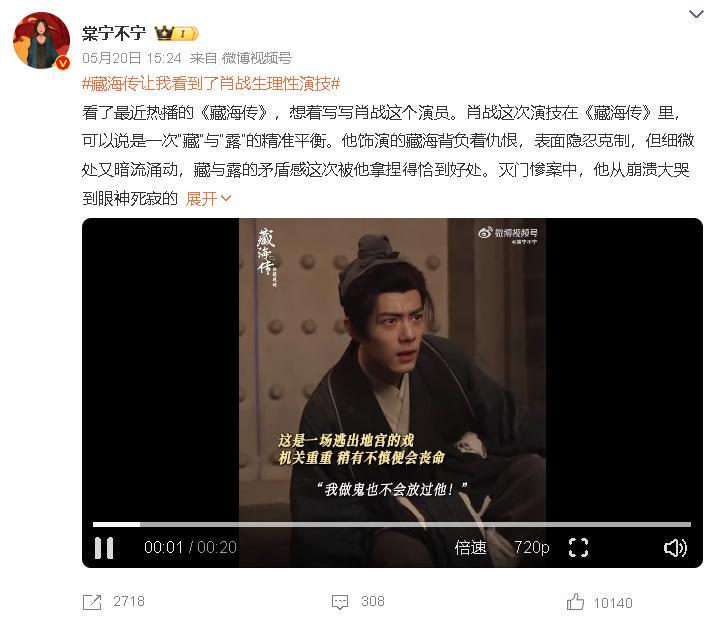Enter fullscreen mode with the fullscreen icon
The image size is (716, 618).
578,547
